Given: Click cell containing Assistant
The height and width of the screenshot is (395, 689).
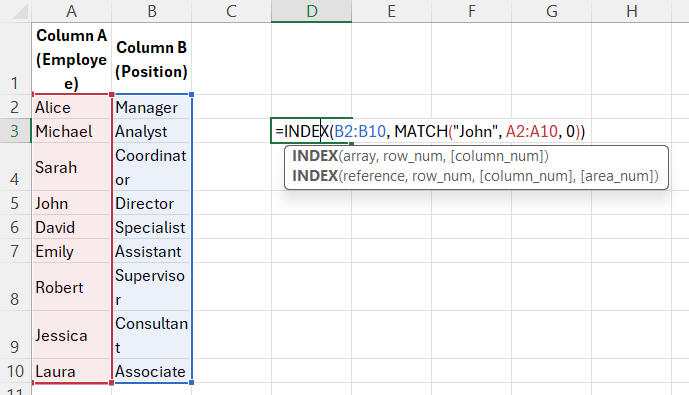Looking at the screenshot, I should point(152,251).
